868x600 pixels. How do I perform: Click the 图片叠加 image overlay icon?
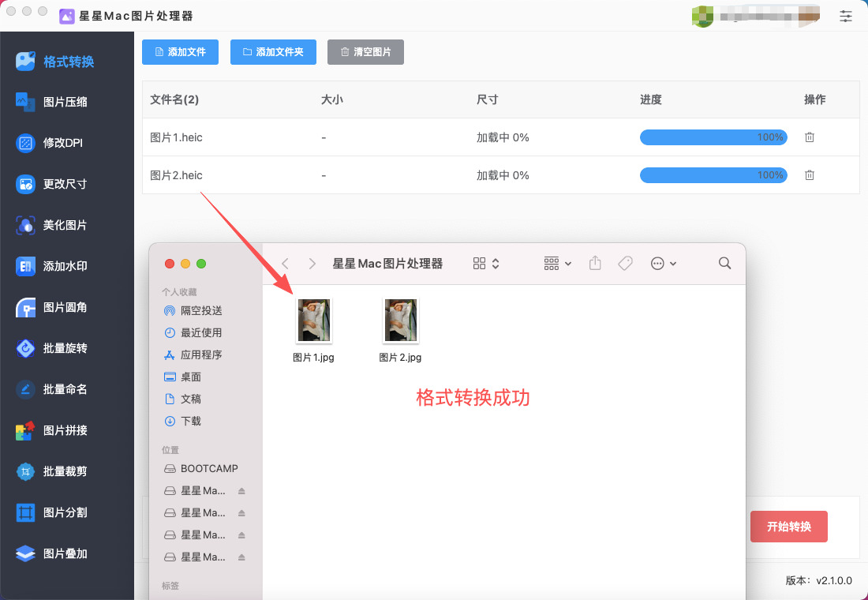(x=25, y=553)
